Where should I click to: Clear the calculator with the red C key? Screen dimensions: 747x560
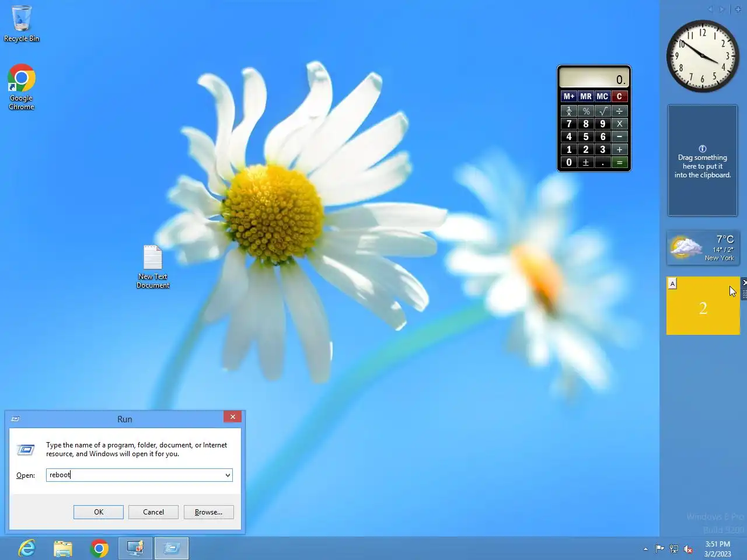(x=619, y=96)
